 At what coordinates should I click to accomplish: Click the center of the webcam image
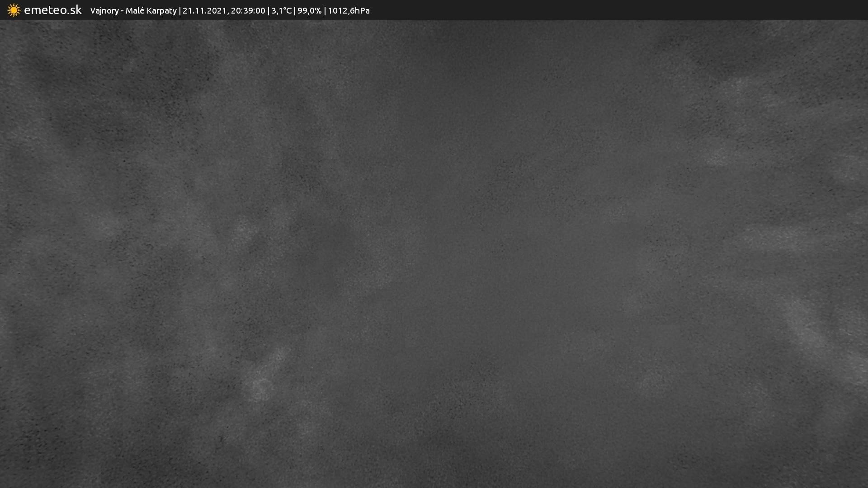434,254
